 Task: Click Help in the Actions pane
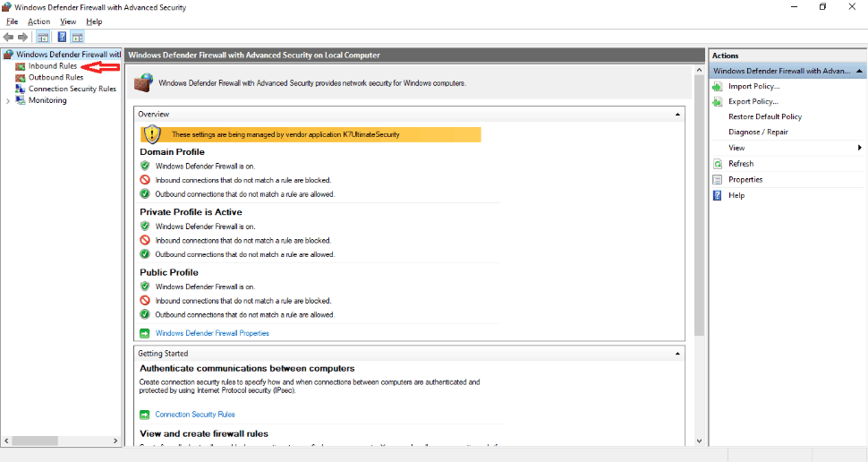(x=736, y=195)
